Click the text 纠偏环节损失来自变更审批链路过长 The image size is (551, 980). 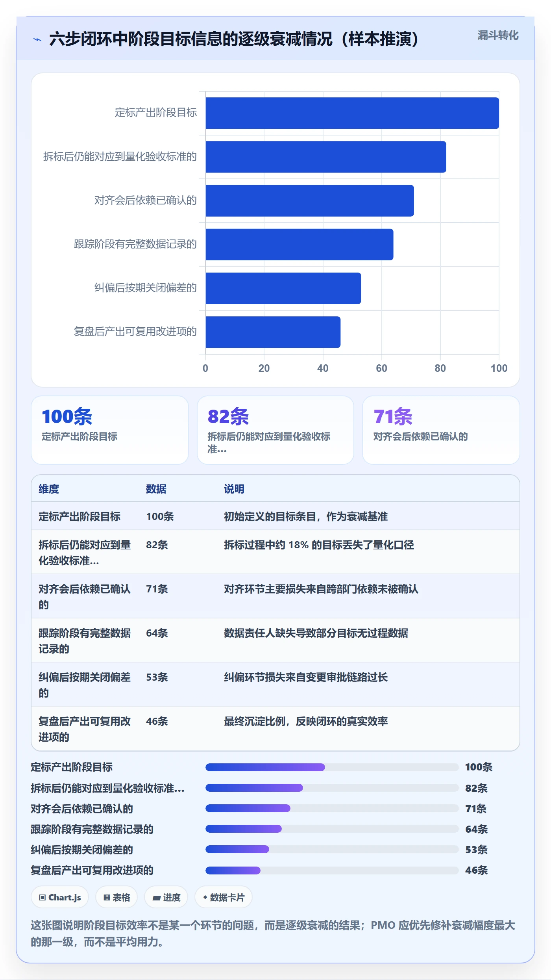point(306,677)
